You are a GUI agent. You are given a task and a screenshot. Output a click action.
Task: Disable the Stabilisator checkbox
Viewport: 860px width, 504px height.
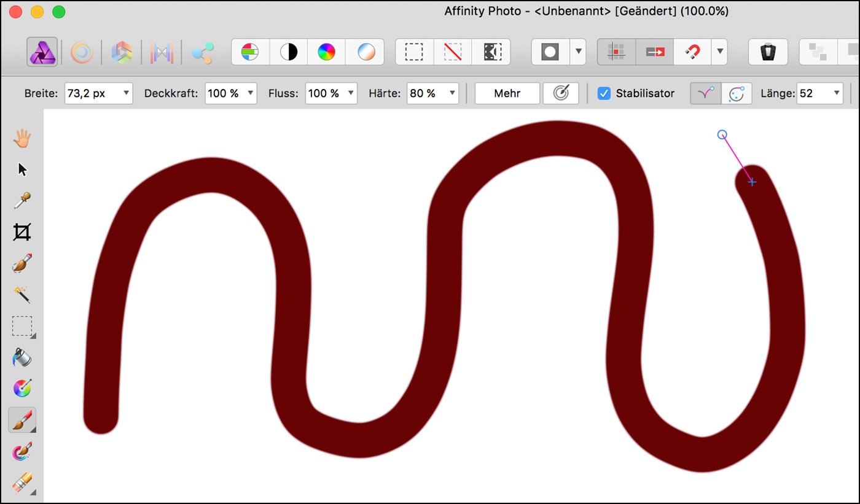pyautogui.click(x=604, y=93)
